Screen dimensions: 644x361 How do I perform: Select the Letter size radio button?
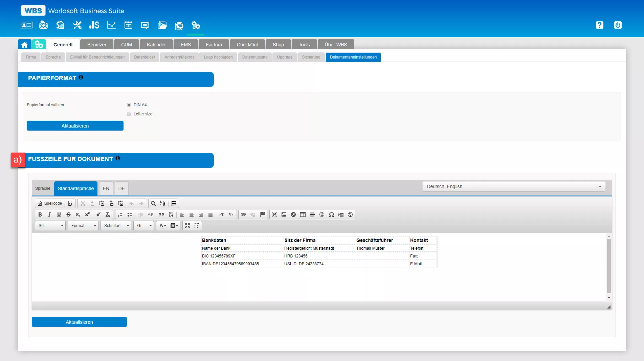129,114
